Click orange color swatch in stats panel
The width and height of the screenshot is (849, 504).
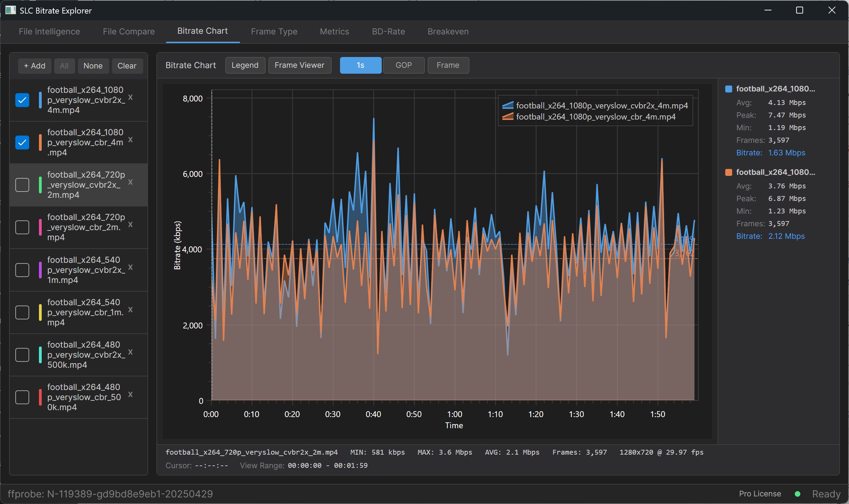tap(728, 172)
